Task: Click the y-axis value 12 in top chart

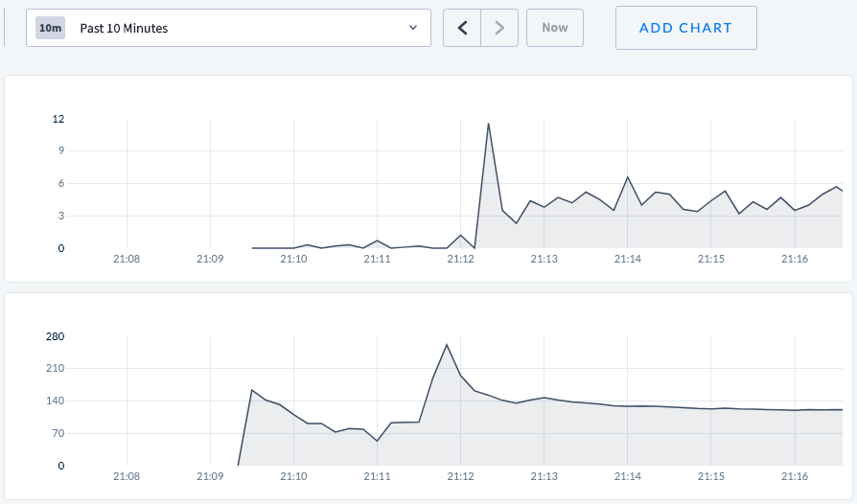Action: coord(58,119)
